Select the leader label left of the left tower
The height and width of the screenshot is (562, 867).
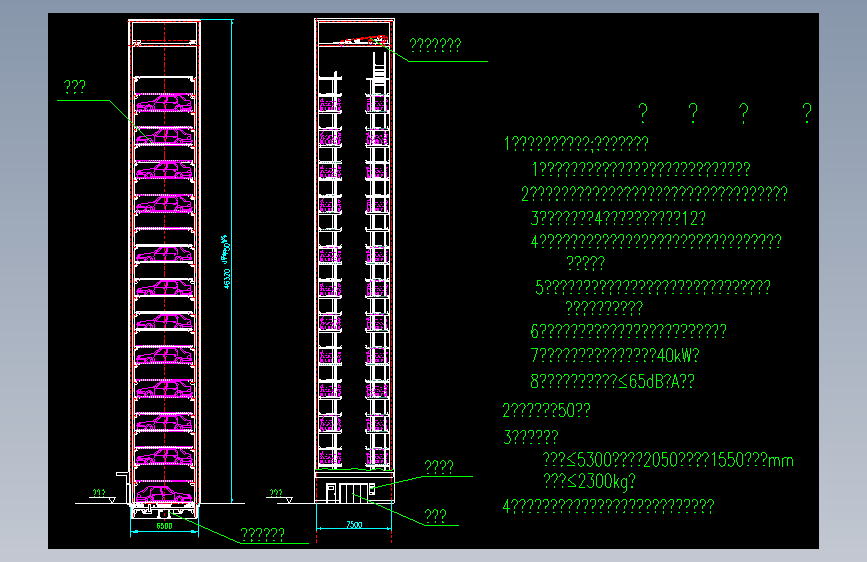pos(75,86)
